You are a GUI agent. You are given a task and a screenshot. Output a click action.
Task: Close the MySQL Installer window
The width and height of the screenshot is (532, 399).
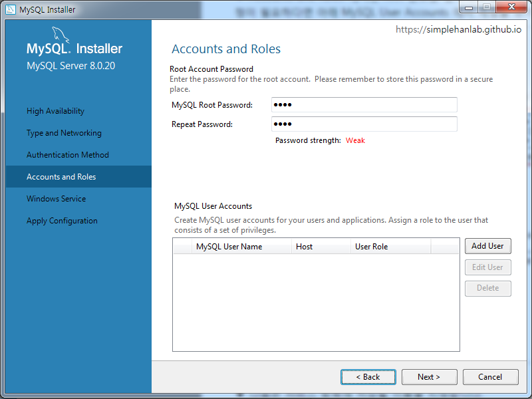[x=511, y=7]
